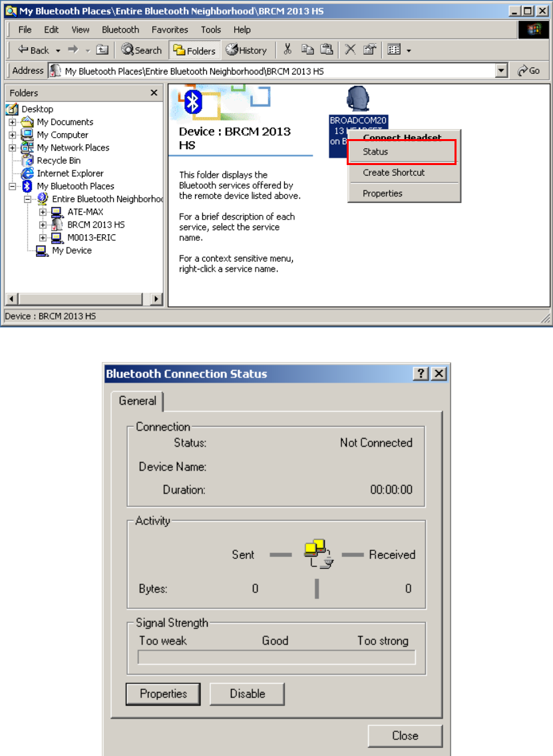553x756 pixels.
Task: Open the Edit menu
Action: click(51, 30)
